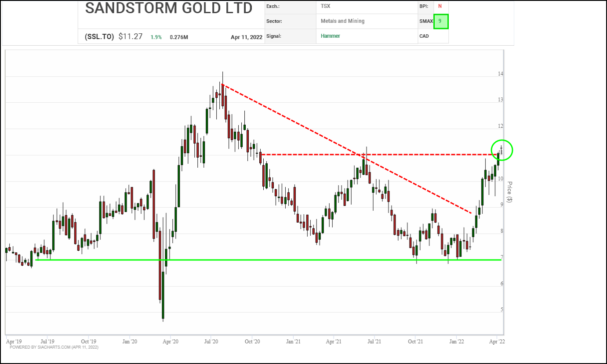This screenshot has height=364, width=607.
Task: Click the Apr '20 date axis label
Action: (171, 341)
